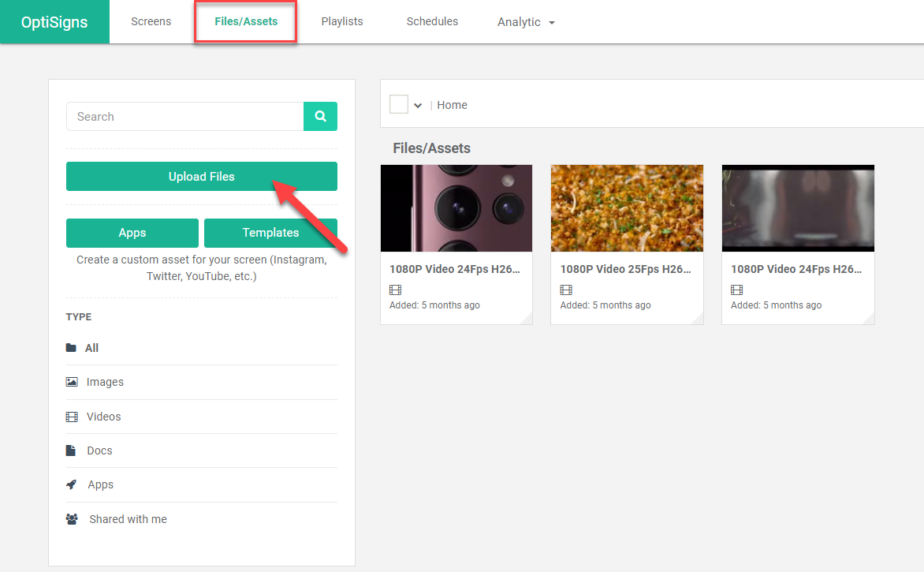Image resolution: width=924 pixels, height=572 pixels.
Task: Click the Shared with me people icon
Action: point(72,519)
